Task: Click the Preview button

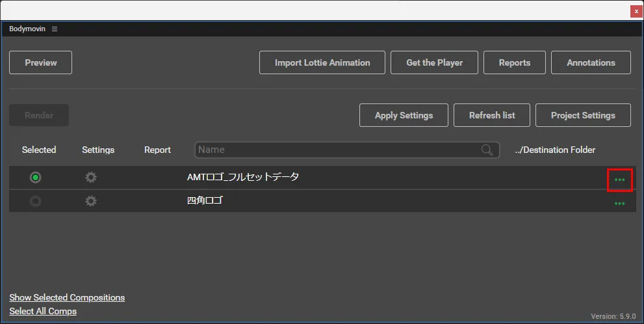Action: (40, 62)
